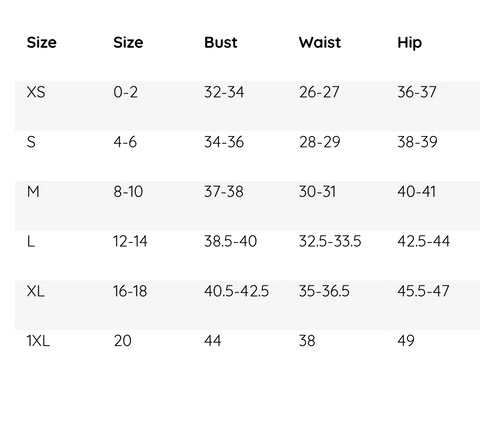Image resolution: width=480 pixels, height=426 pixels.
Task: Click the M size row label
Action: click(x=33, y=192)
